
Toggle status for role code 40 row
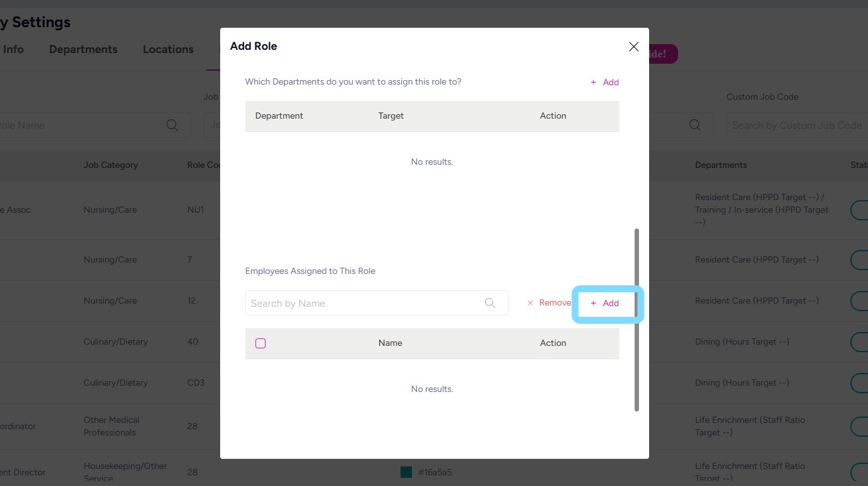[859, 341]
